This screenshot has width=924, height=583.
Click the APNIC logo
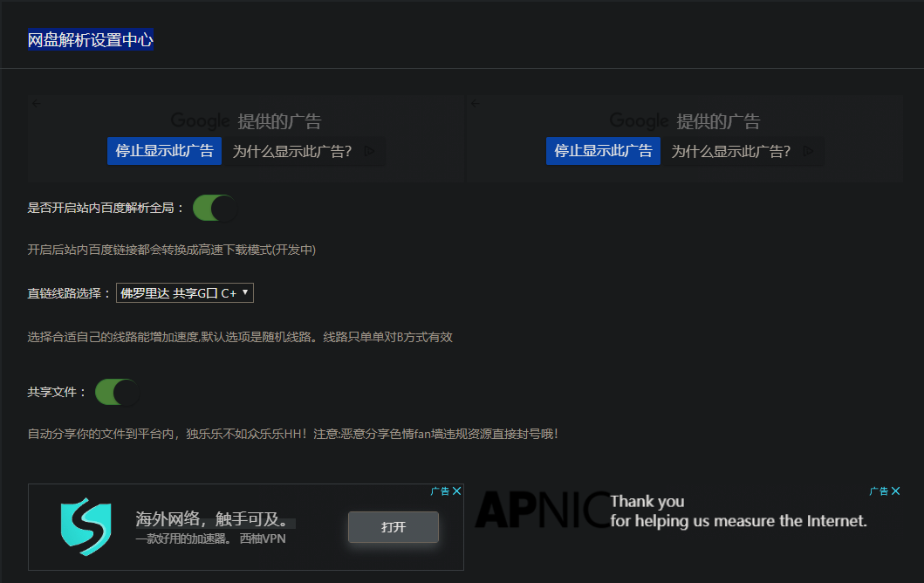pos(542,510)
